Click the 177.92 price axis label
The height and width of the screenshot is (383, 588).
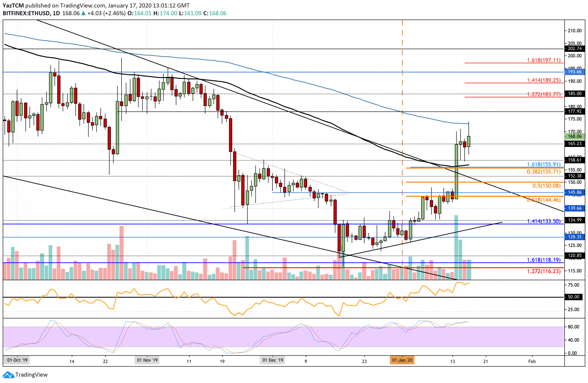click(575, 111)
